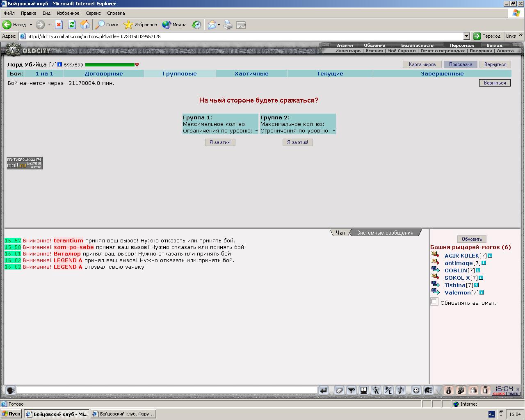Open Избранное favorites toolbar button
Image resolution: width=525 pixels, height=420 pixels.
pyautogui.click(x=140, y=25)
